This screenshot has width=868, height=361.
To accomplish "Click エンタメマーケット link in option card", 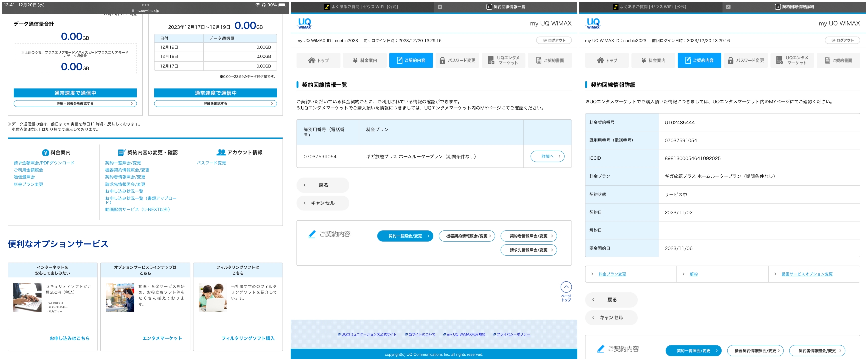I will point(162,339).
